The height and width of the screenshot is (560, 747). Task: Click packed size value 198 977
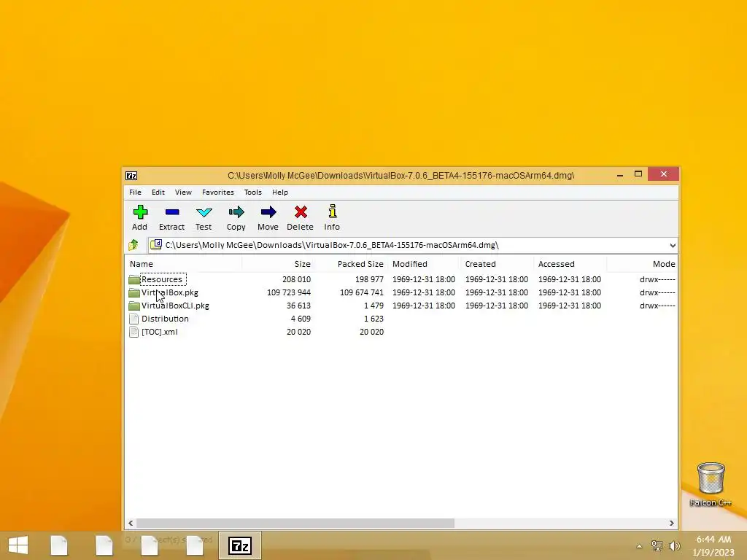coord(369,279)
